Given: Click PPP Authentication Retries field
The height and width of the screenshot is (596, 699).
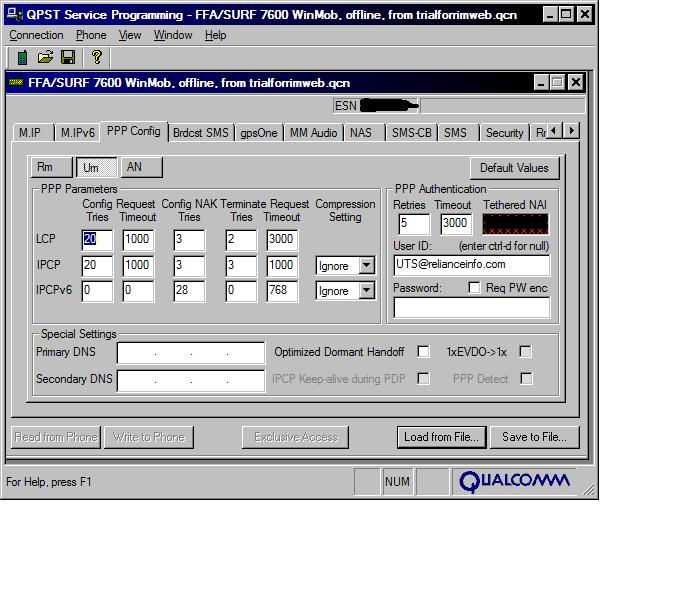Looking at the screenshot, I should 414,224.
